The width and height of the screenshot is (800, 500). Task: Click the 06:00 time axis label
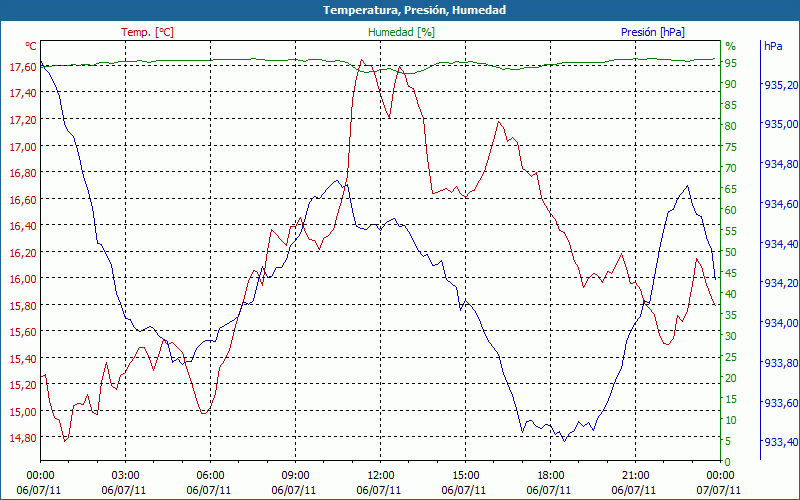(210, 476)
